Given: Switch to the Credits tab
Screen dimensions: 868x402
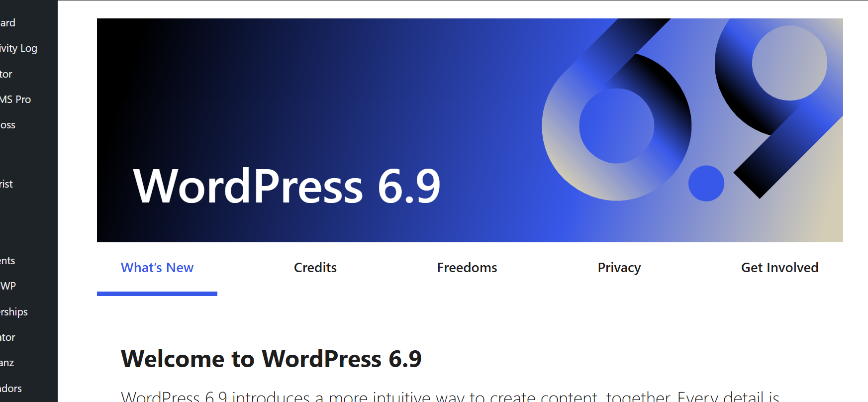Looking at the screenshot, I should pyautogui.click(x=315, y=269).
